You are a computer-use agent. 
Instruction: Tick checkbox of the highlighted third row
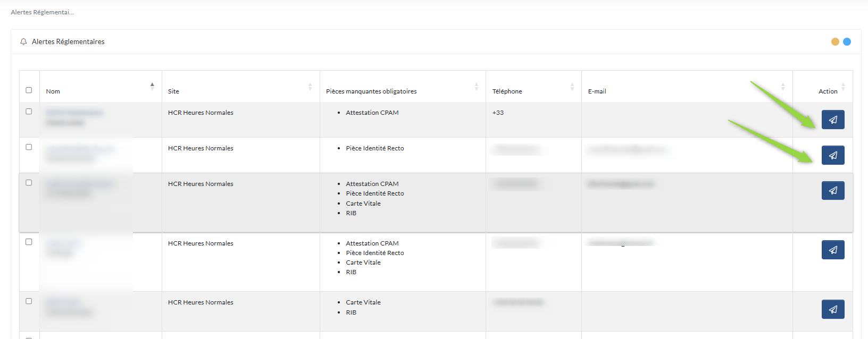[x=29, y=183]
